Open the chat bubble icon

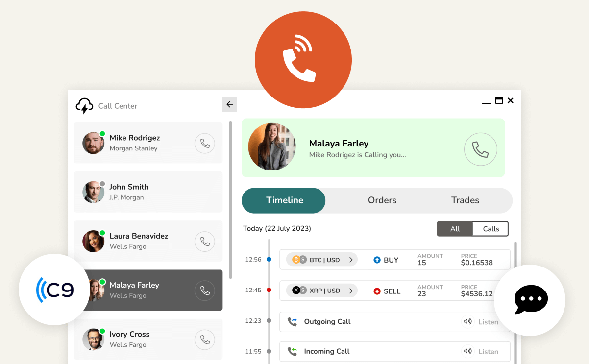[531, 299]
